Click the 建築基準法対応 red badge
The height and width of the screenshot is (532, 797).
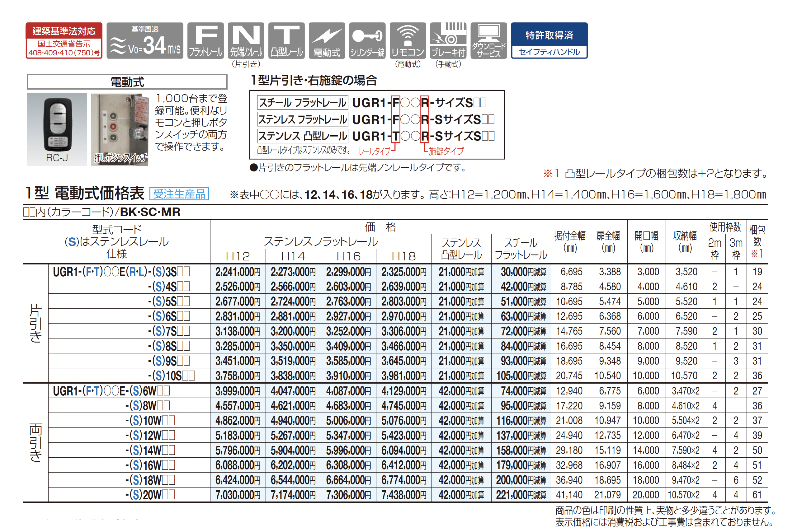point(64,40)
